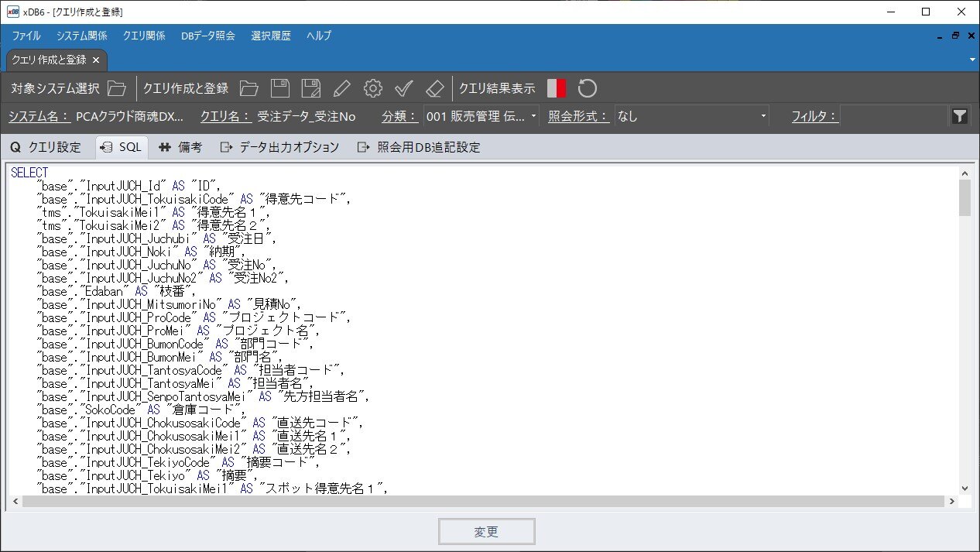Switch to the クエリ設定 tab
The image size is (980, 552).
pyautogui.click(x=46, y=147)
